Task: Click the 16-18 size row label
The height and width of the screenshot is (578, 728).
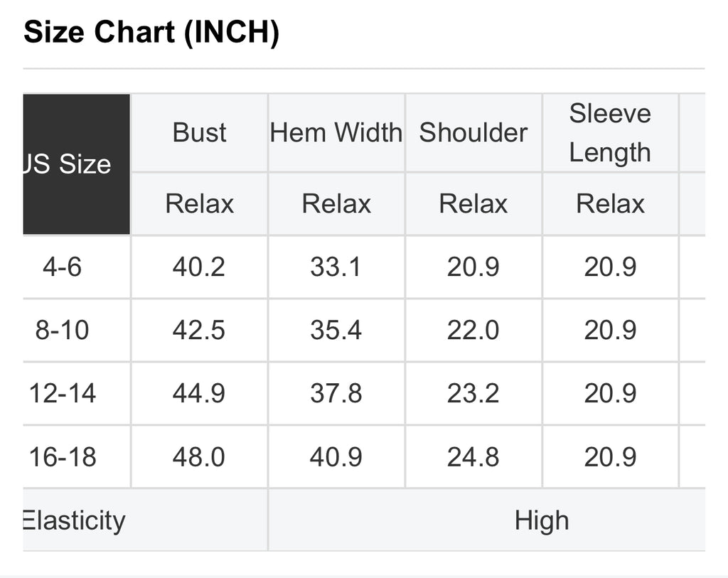Action: tap(63, 457)
